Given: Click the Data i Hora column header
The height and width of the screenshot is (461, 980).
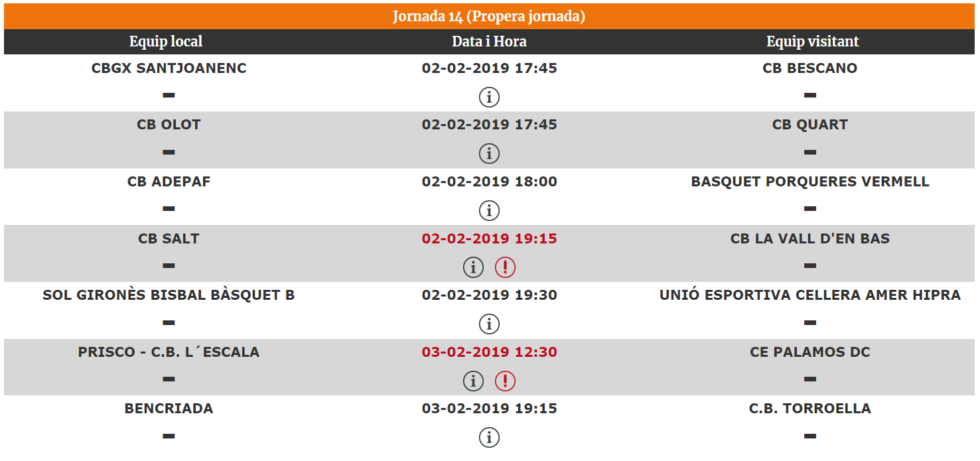Looking at the screenshot, I should (489, 42).
